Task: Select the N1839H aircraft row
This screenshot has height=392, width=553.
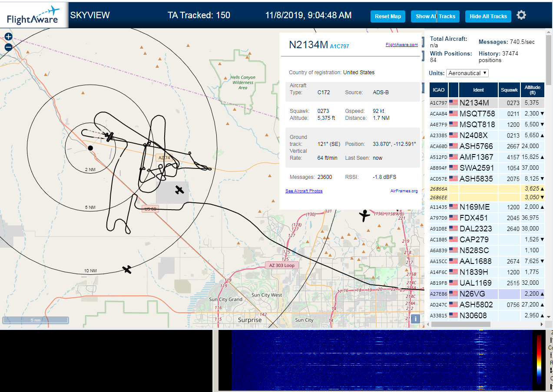Action: tap(487, 272)
